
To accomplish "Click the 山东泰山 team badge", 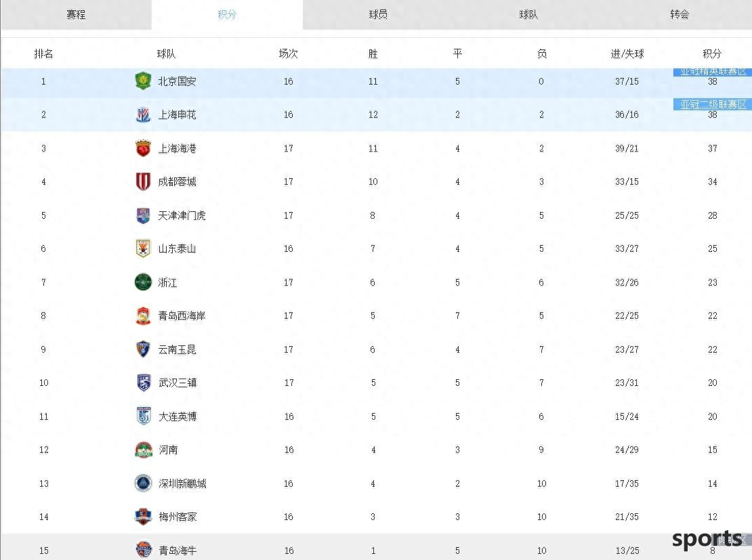I will click(143, 249).
